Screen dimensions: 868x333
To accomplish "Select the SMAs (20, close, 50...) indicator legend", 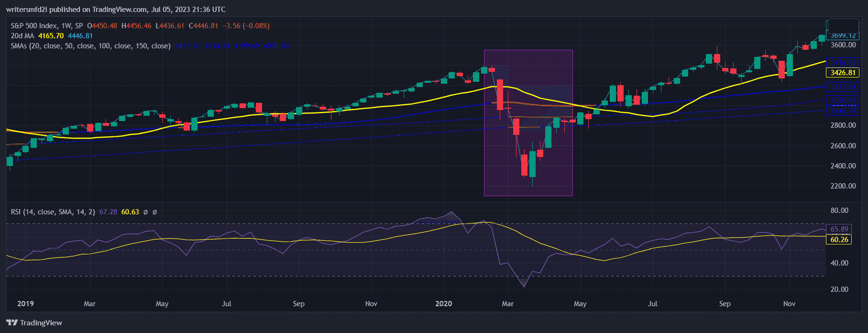I will [91, 46].
